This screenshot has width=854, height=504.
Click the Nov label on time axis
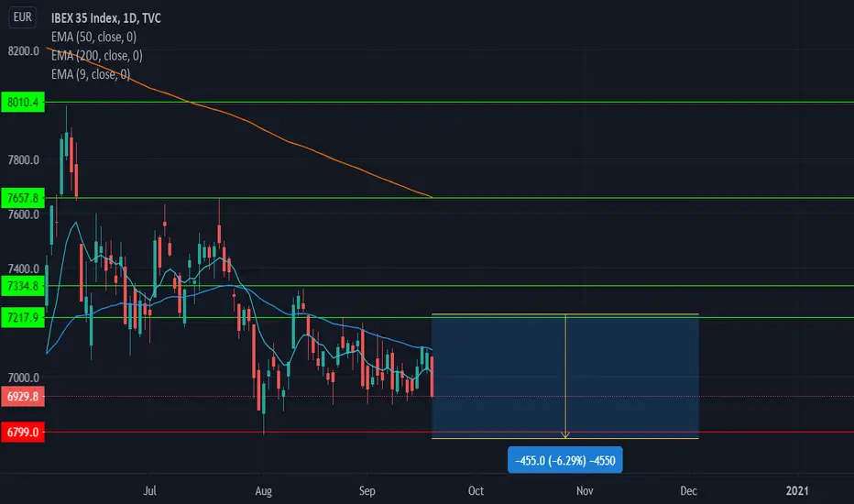tap(585, 491)
